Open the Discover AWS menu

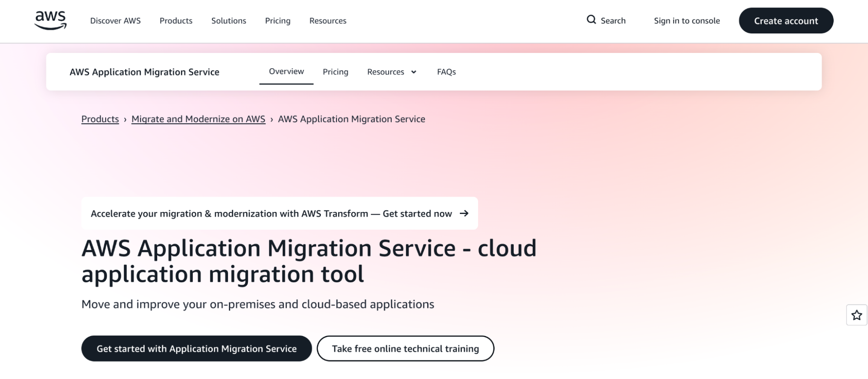click(115, 21)
